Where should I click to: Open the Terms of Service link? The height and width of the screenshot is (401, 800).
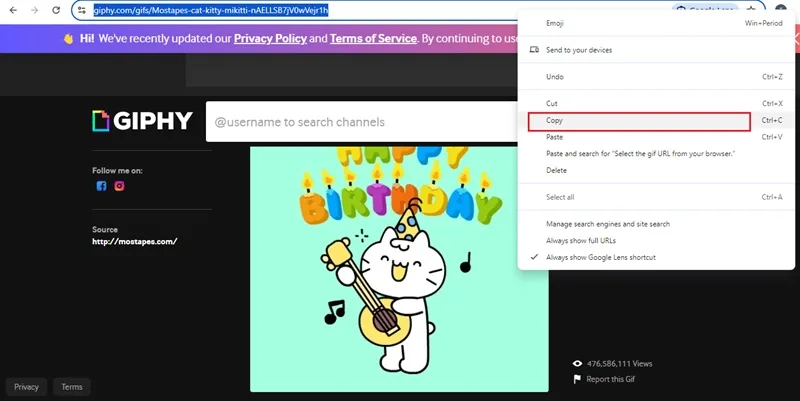[373, 39]
